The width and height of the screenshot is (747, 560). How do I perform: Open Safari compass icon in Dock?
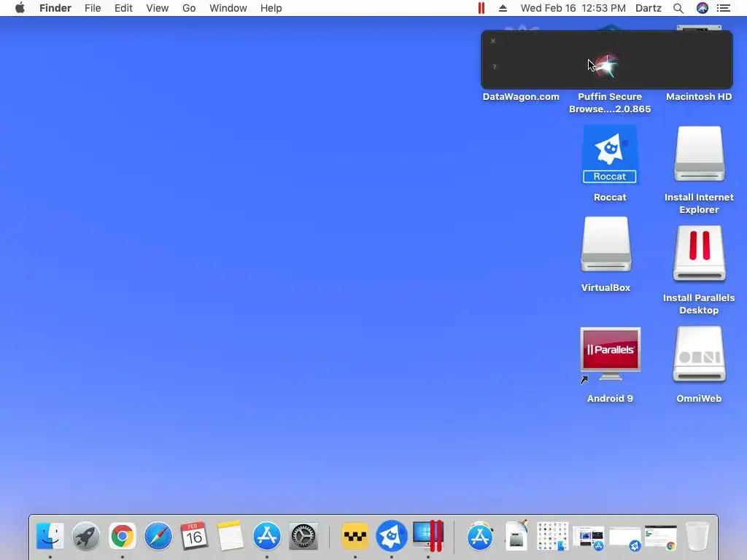coord(158,536)
